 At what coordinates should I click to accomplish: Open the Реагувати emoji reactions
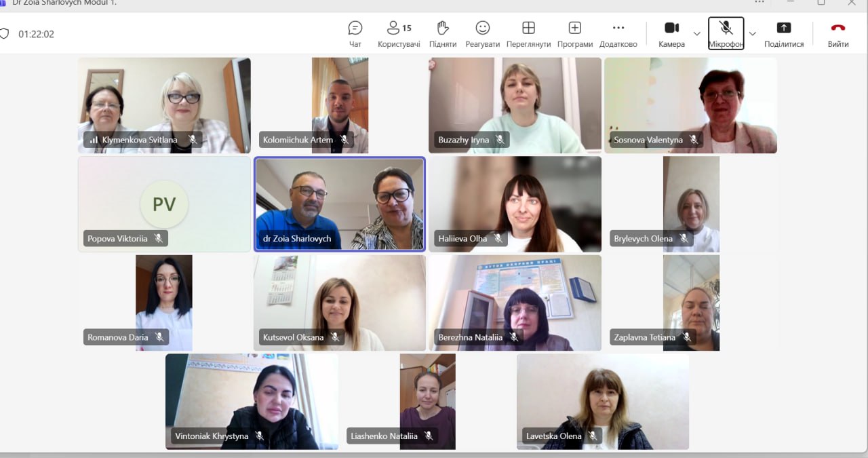click(483, 34)
